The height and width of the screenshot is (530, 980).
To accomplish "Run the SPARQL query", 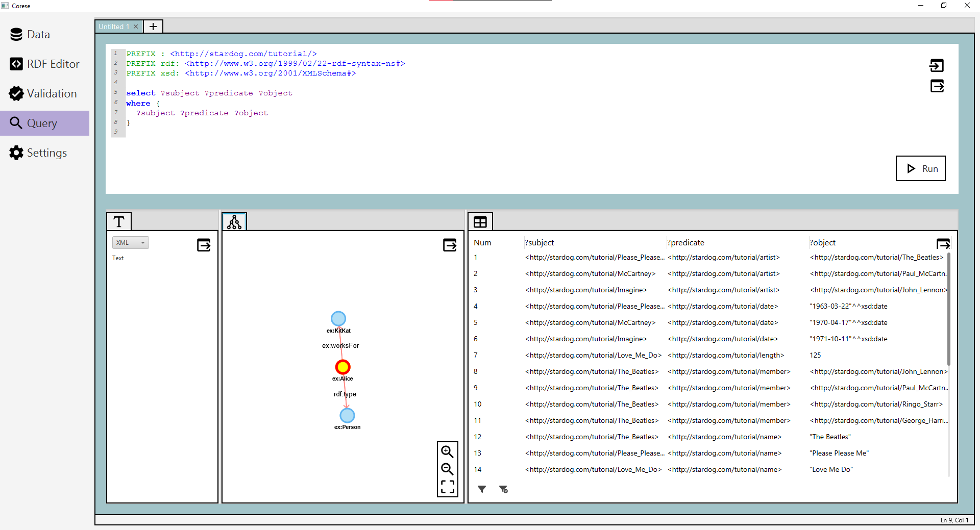I will click(x=920, y=168).
